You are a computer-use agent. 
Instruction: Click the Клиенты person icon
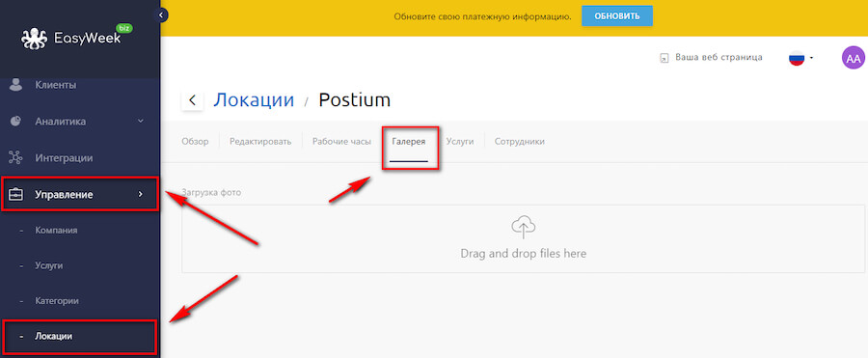pyautogui.click(x=15, y=85)
